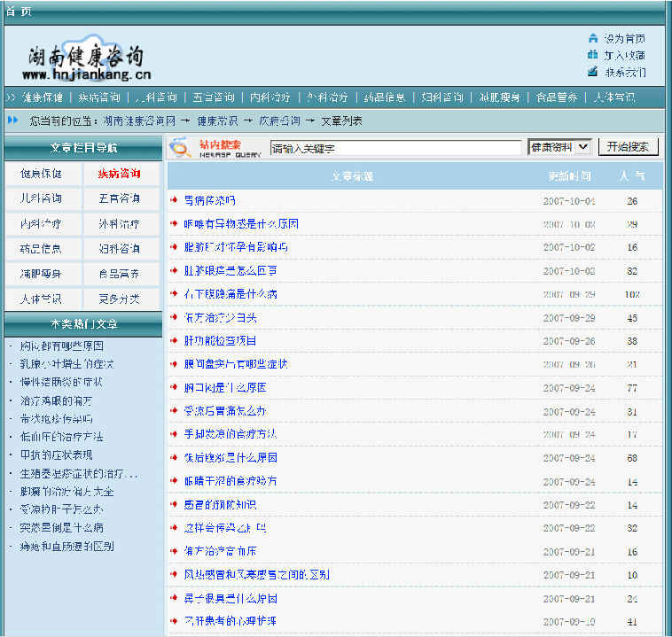Select 儿科咨询 in the sidebar grid
Image resolution: width=672 pixels, height=637 pixels.
[x=41, y=198]
